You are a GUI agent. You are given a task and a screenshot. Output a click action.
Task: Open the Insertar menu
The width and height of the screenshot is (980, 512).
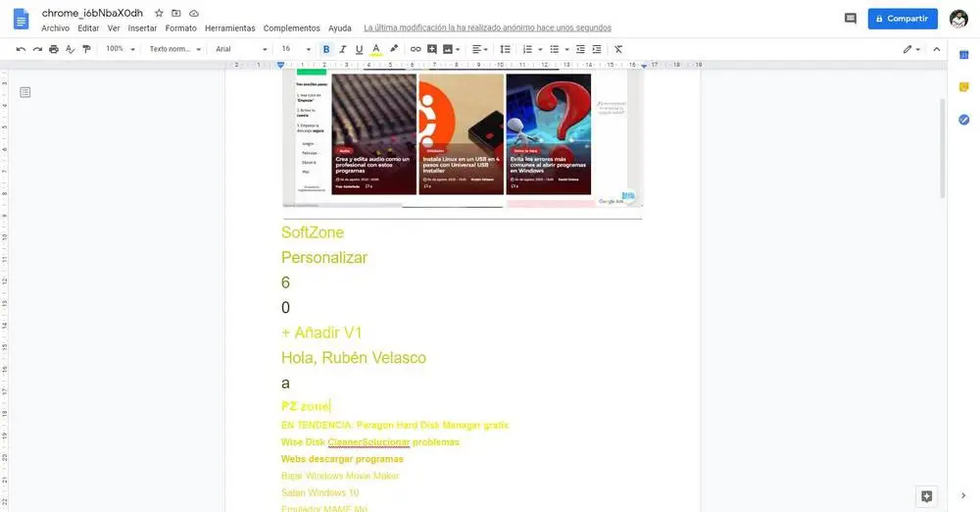(142, 28)
